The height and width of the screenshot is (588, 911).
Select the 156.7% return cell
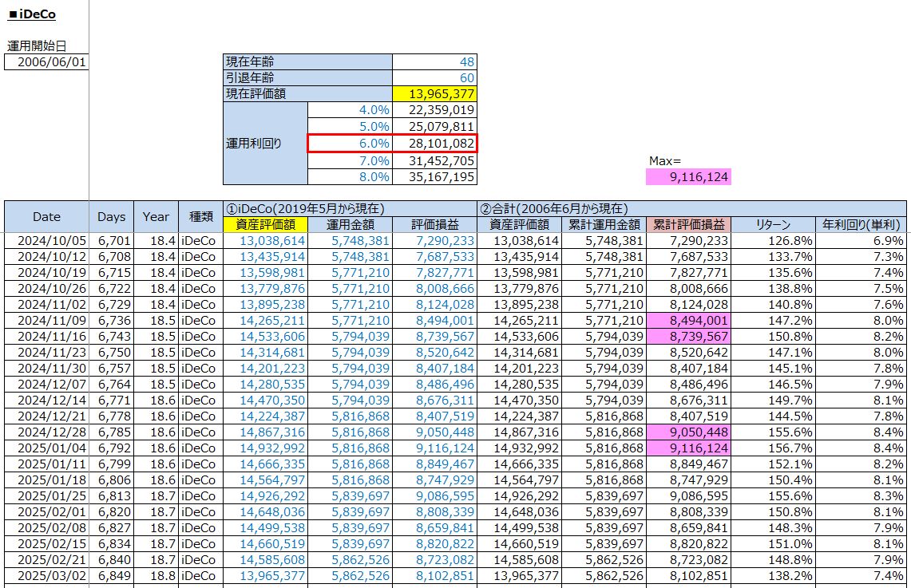772,448
